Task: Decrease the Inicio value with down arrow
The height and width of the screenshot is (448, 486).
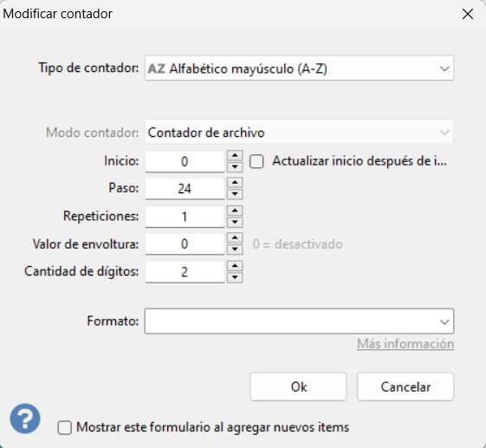Action: pos(235,167)
